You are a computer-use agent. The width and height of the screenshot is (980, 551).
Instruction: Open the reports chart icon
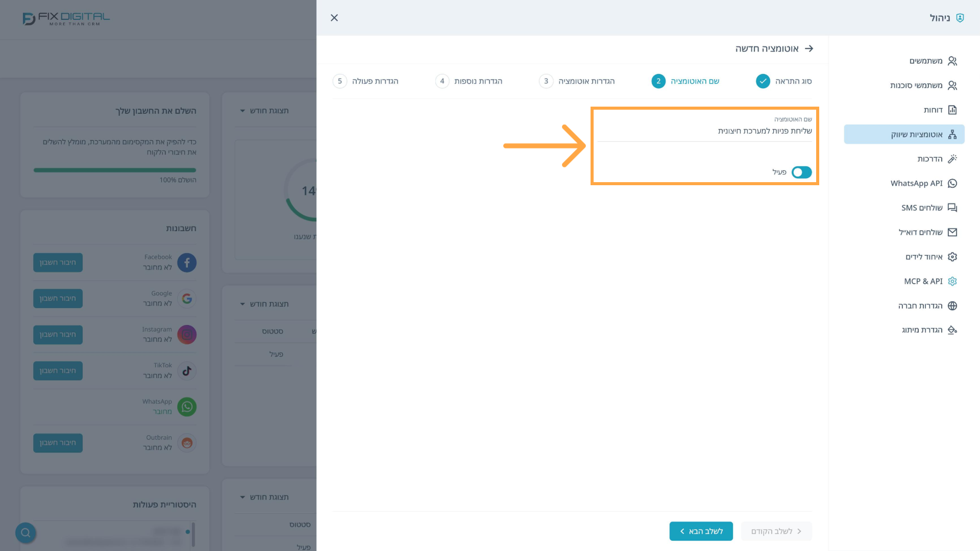click(952, 110)
